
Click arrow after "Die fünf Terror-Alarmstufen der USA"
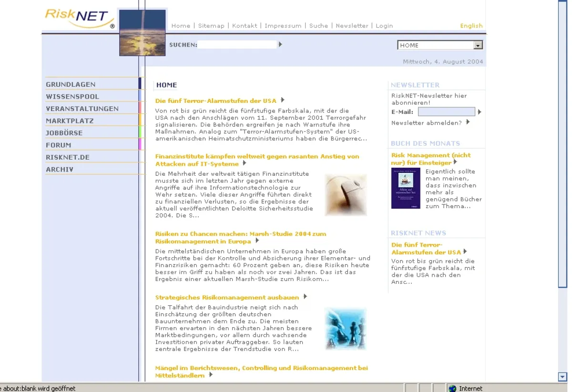[x=281, y=100]
